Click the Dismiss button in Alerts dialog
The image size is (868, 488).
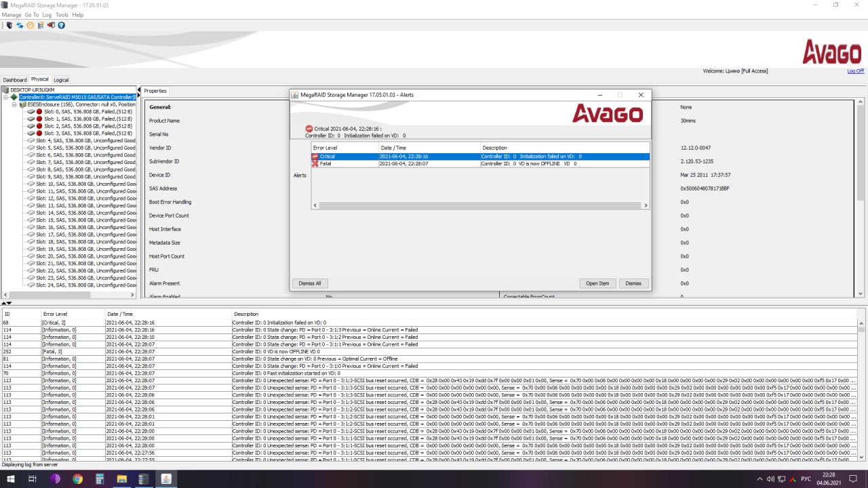(x=633, y=283)
